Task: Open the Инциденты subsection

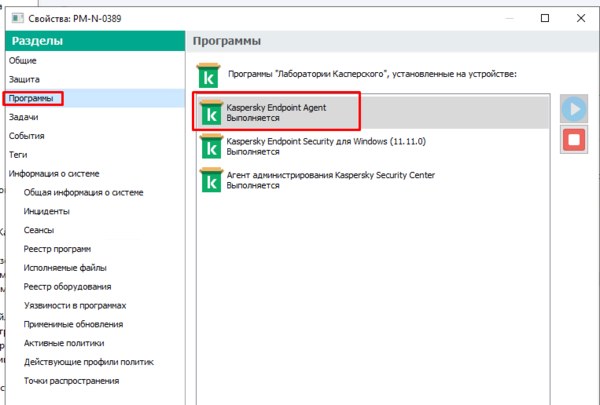Action: (47, 211)
